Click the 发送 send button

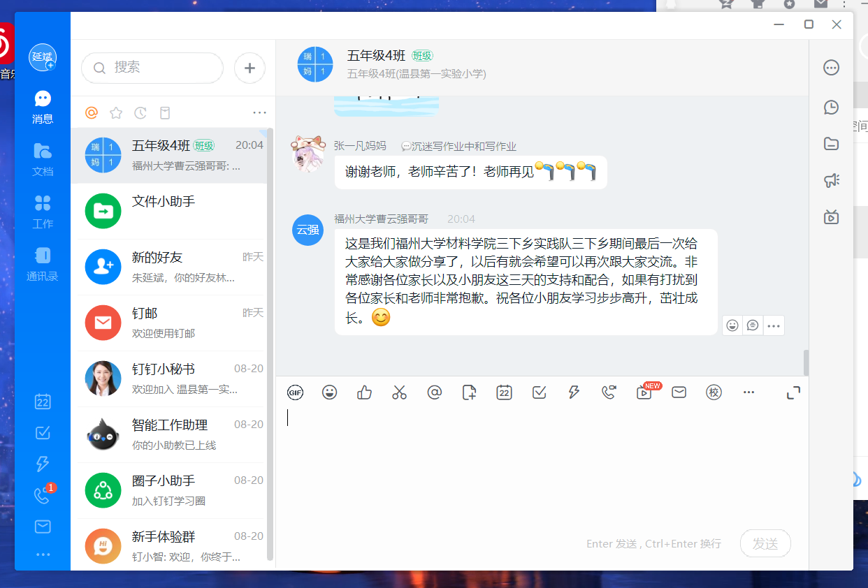(765, 543)
